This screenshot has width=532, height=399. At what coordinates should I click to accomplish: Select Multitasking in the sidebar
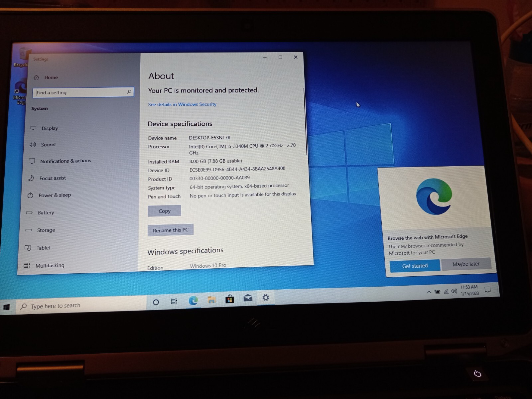click(50, 265)
